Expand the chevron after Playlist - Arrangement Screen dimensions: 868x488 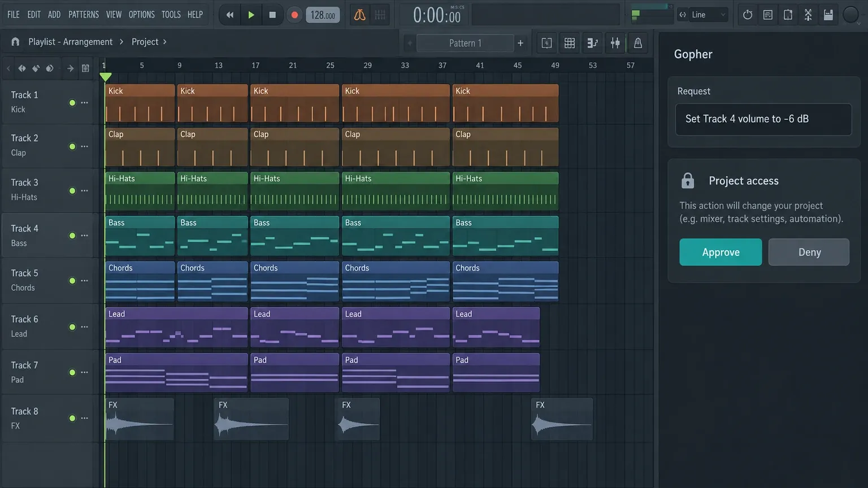[121, 42]
